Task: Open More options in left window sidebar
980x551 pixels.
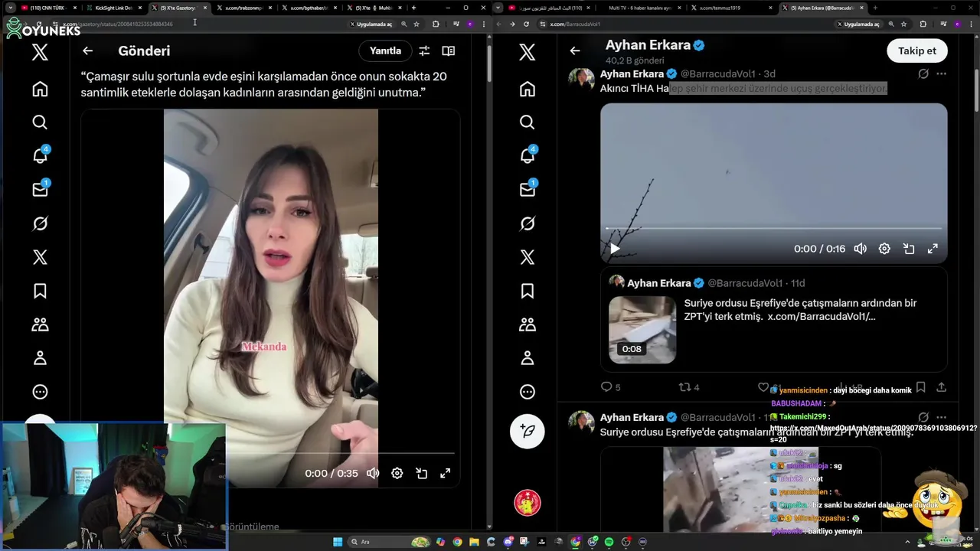Action: [40, 392]
